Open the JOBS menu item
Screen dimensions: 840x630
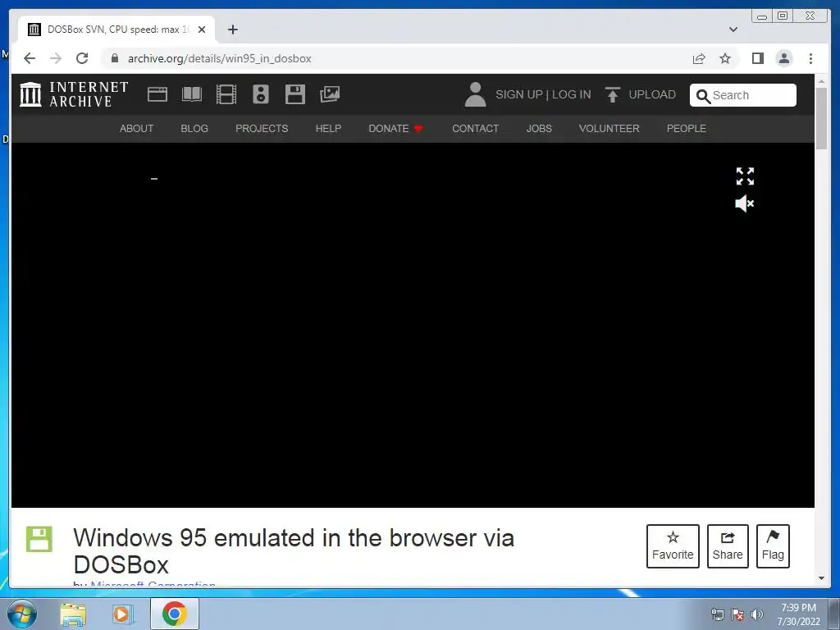click(x=539, y=129)
